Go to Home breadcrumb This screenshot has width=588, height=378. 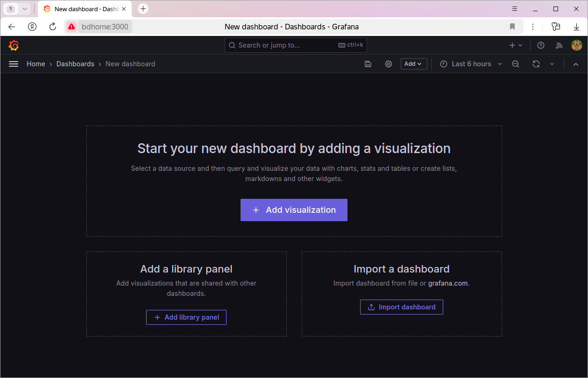pos(36,64)
